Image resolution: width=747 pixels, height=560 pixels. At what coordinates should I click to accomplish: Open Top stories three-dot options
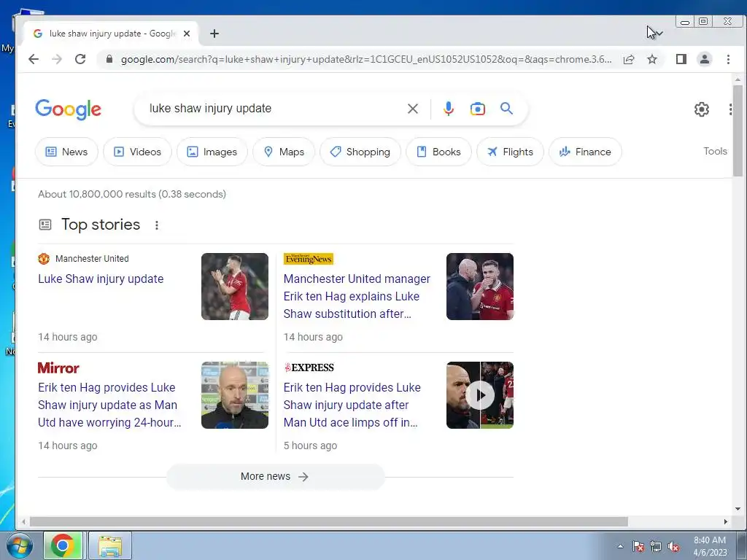(157, 225)
